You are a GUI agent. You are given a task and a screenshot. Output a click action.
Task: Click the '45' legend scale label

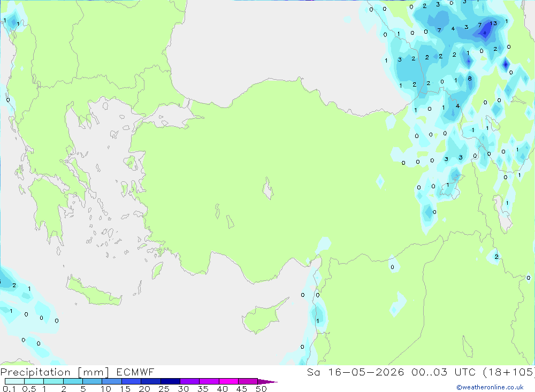[242, 389]
